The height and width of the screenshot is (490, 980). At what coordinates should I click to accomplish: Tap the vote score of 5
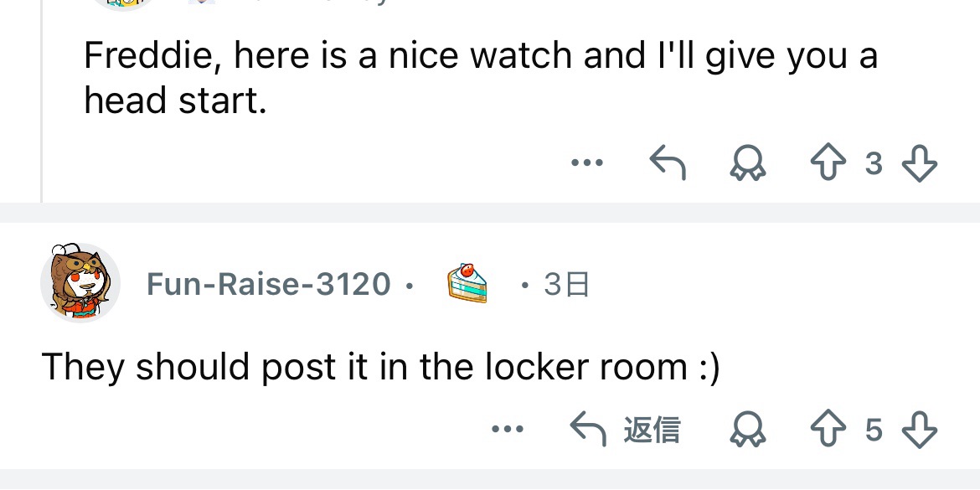pos(874,431)
